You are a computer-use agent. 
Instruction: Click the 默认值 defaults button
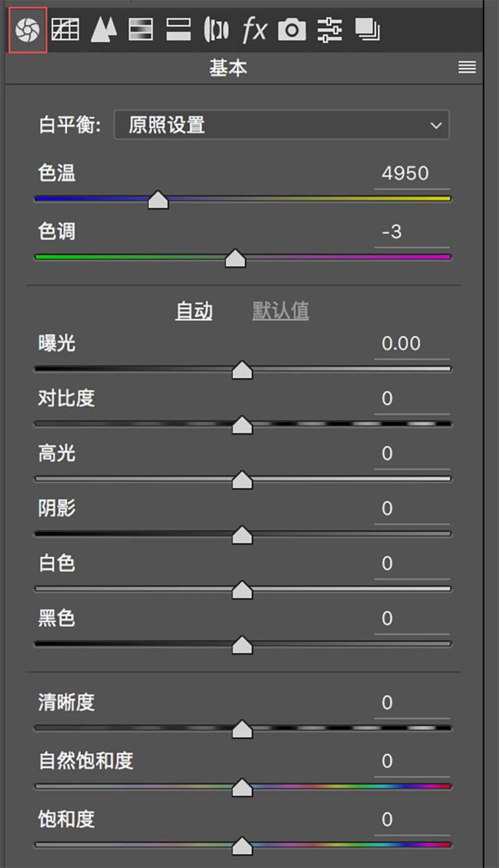pos(281,309)
